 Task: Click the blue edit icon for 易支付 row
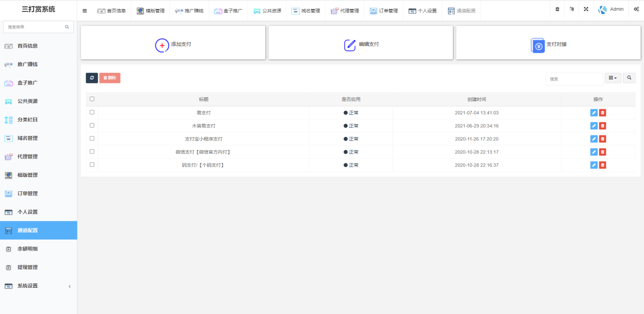[594, 113]
